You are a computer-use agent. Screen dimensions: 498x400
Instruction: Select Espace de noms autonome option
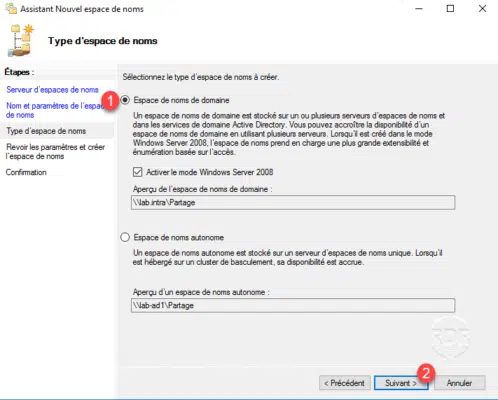click(x=125, y=237)
